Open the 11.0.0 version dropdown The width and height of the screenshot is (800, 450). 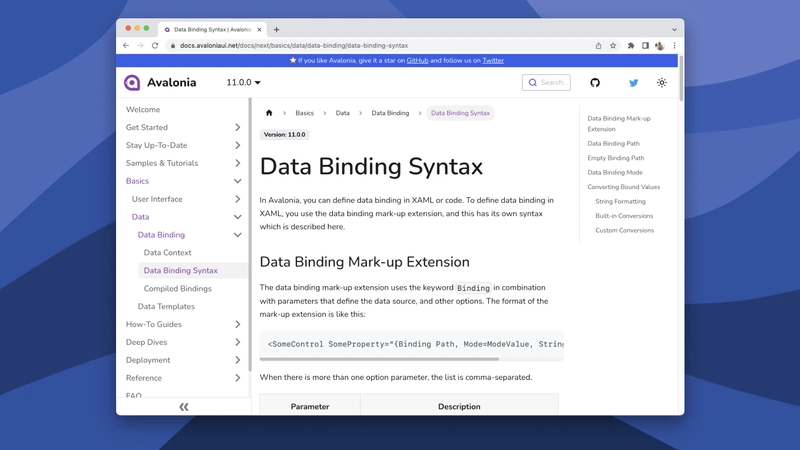pos(243,83)
